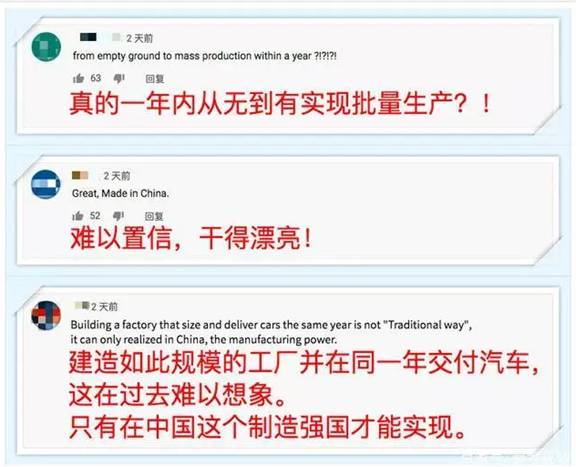Click 回复 under the mass production comment
This screenshot has width=576, height=467.
155,79
